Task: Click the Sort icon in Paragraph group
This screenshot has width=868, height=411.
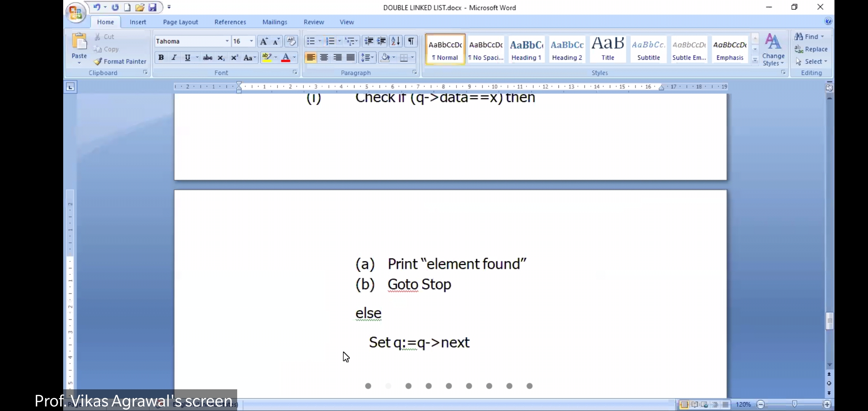Action: [x=396, y=41]
